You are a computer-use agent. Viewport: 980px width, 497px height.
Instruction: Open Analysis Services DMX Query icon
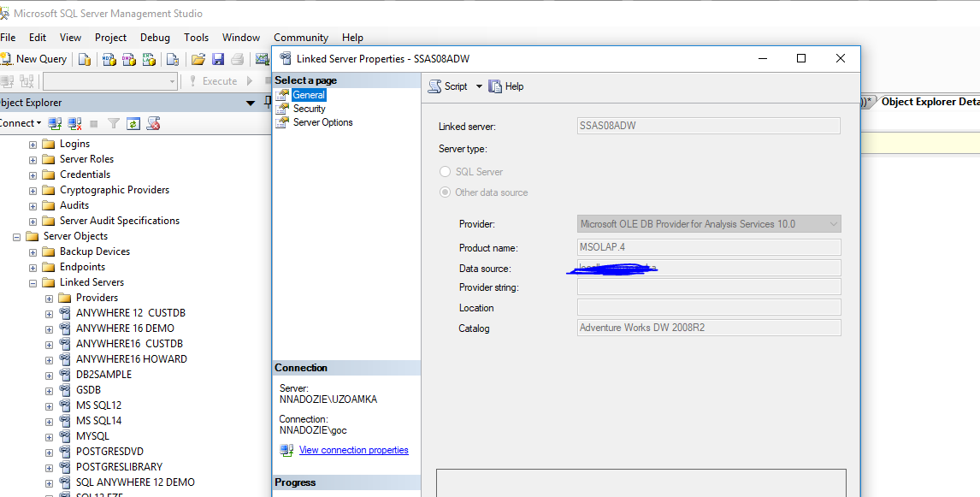[x=129, y=59]
